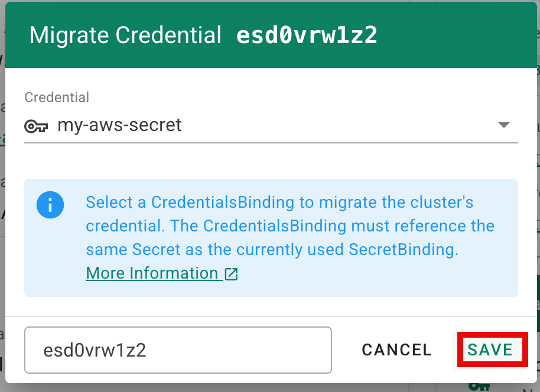Click empty green header area right of cluster name

pyautogui.click(x=455, y=35)
